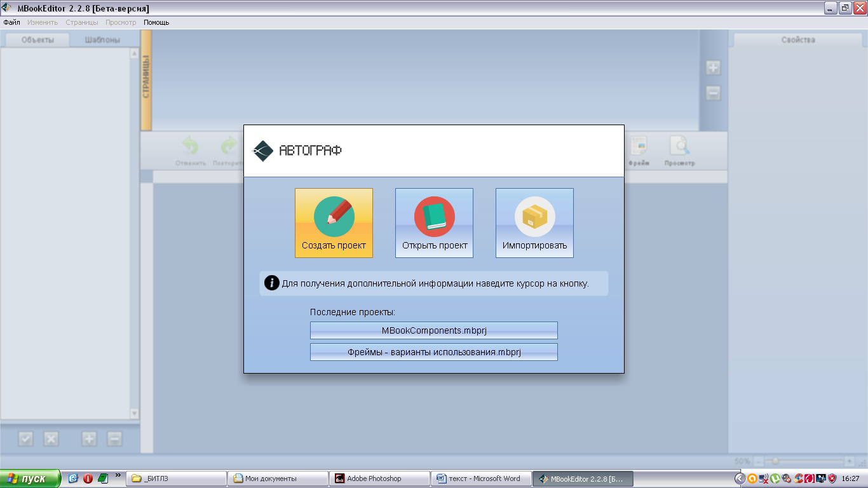Image resolution: width=868 pixels, height=488 pixels.
Task: Open a project via Открыть проект
Action: (434, 223)
